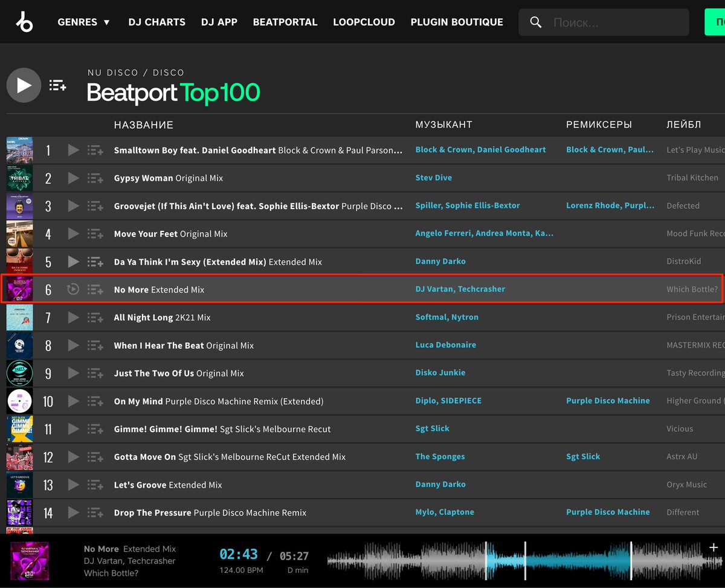Viewport: 725px width, 588px height.
Task: Open Defected label link
Action: pos(683,205)
